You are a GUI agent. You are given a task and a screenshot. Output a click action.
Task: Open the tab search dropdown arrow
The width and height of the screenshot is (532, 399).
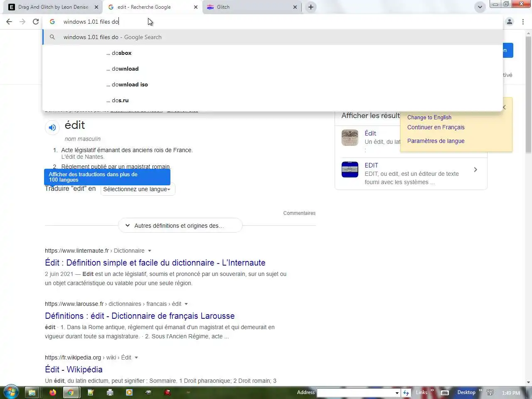[480, 7]
